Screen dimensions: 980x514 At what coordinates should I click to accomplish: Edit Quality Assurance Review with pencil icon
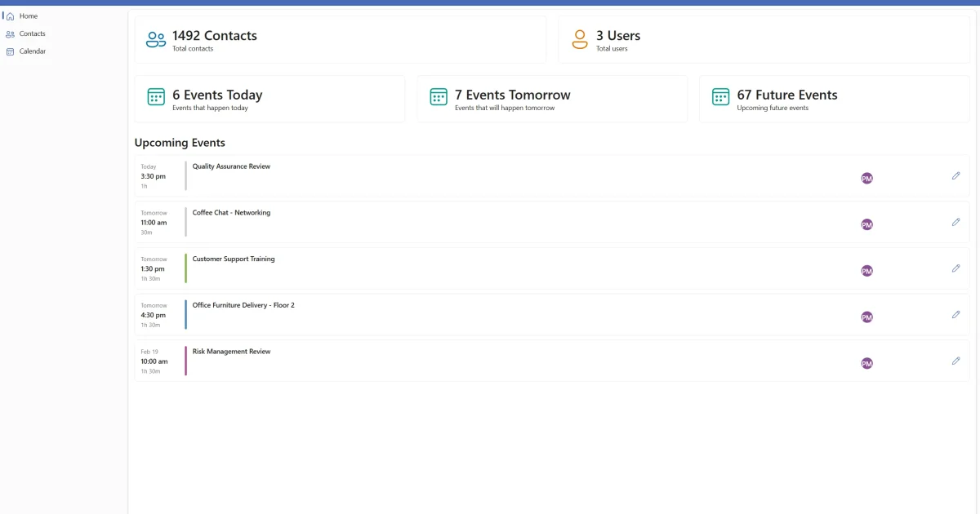coord(955,175)
